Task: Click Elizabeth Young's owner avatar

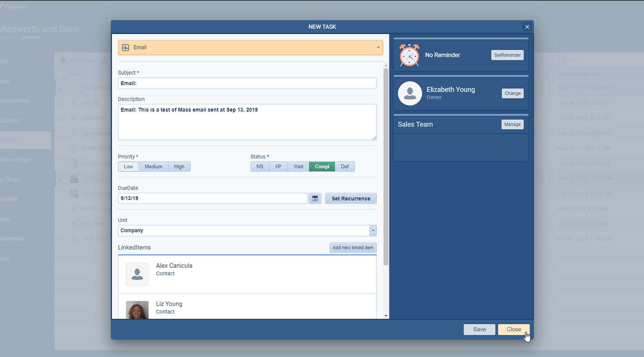Action: click(410, 93)
